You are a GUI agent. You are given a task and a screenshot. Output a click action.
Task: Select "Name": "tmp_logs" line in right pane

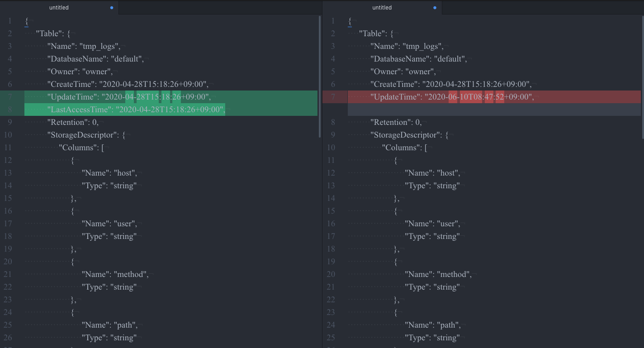point(407,46)
